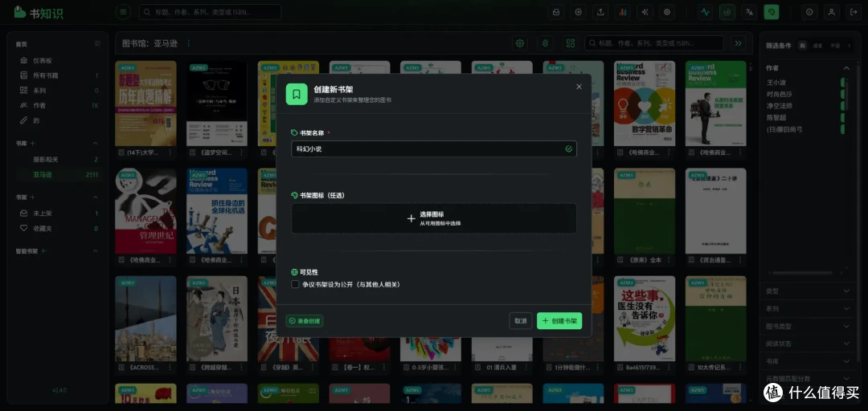This screenshot has height=411, width=868.
Task: Select the 和 filter condition mode
Action: (802, 46)
